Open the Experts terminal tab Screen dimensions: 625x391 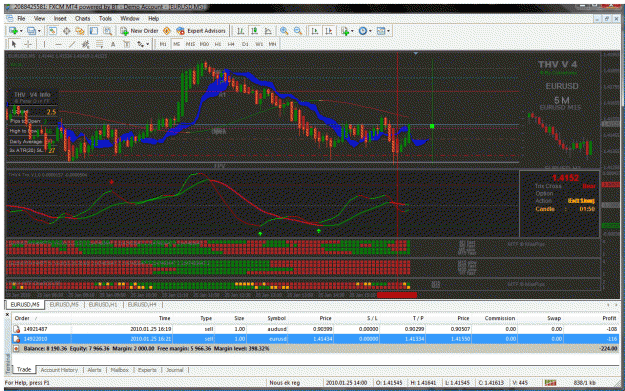(x=147, y=370)
